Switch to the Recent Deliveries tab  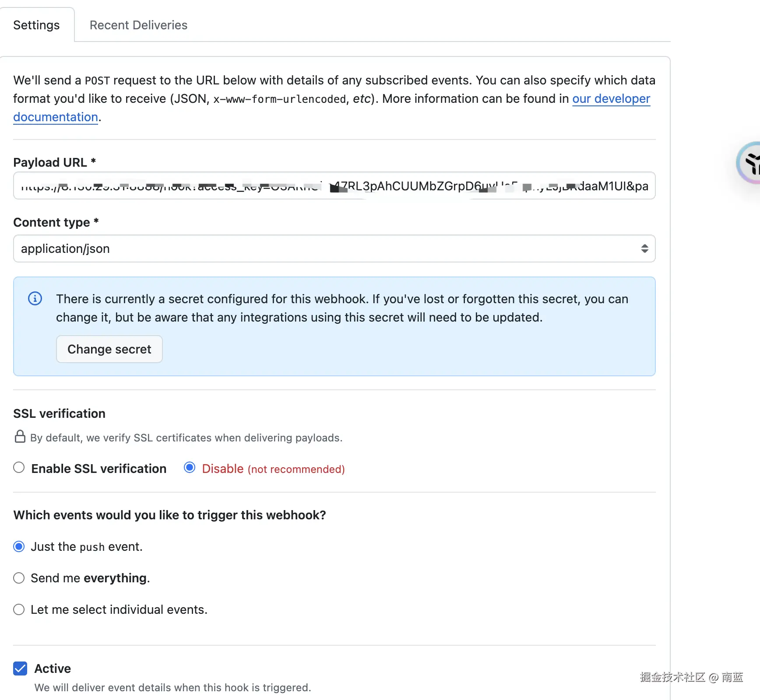[x=138, y=25]
